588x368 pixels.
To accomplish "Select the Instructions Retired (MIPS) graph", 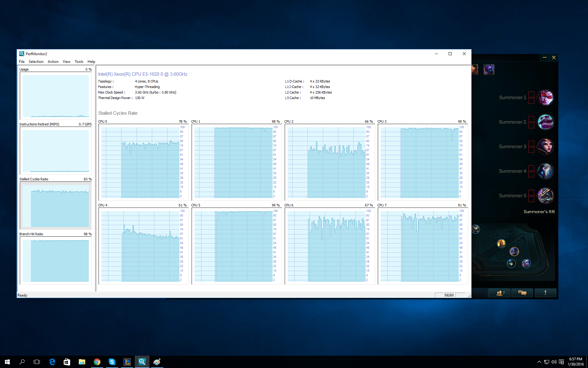I will pyautogui.click(x=56, y=151).
